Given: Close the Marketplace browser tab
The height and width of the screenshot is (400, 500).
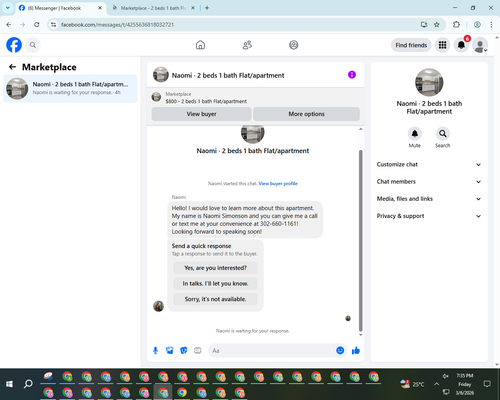Looking at the screenshot, I should 193,8.
